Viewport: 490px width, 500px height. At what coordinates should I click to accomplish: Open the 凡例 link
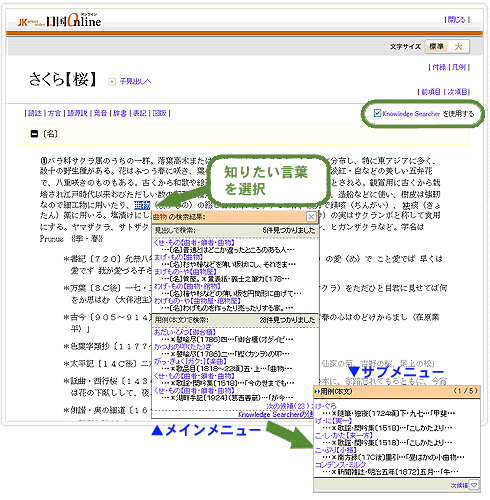tap(459, 67)
